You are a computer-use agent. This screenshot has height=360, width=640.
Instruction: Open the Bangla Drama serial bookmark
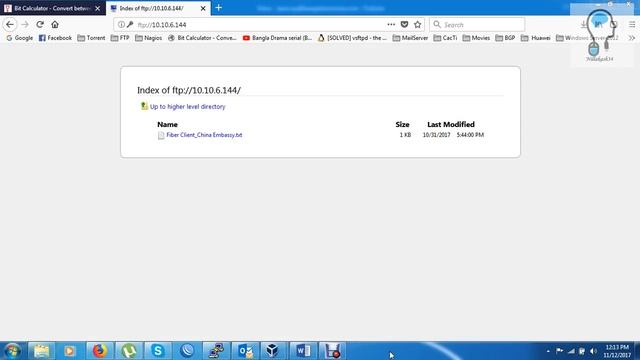[x=278, y=38]
